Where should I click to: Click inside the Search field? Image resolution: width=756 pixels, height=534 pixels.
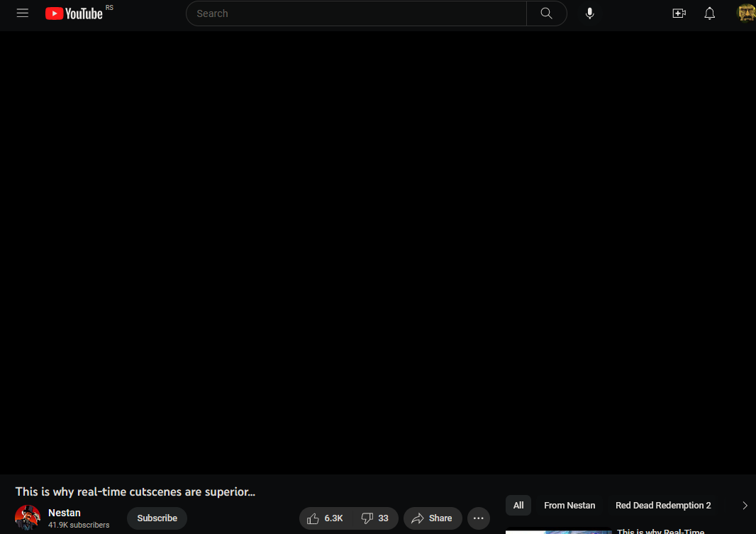(355, 13)
